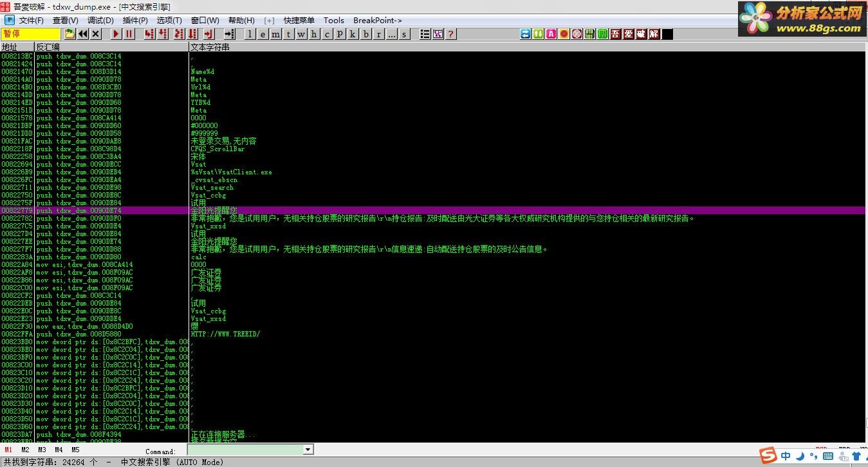
Task: Open the 查看(V) menu
Action: [65, 21]
